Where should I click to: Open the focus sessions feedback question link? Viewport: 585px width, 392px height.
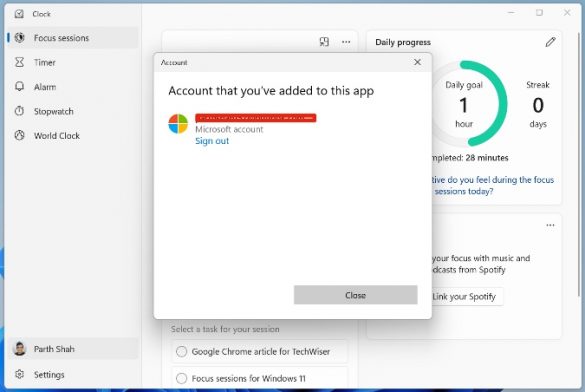492,185
